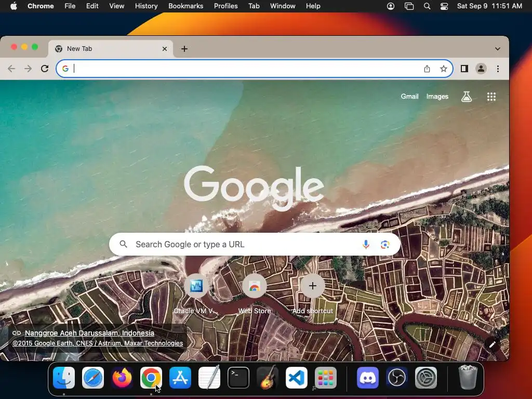The height and width of the screenshot is (399, 532).
Task: Close the New Tab tab
Action: pos(165,49)
